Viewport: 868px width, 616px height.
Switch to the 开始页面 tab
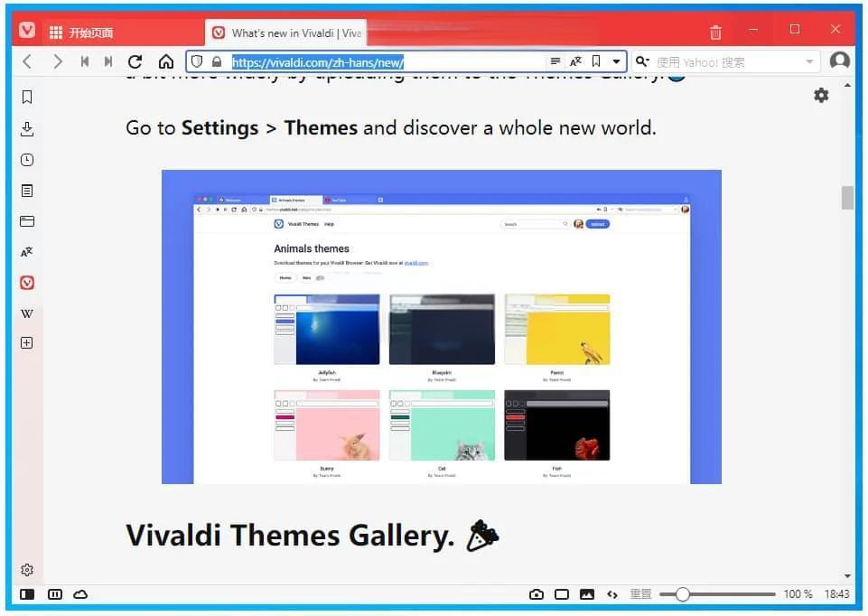coord(122,33)
